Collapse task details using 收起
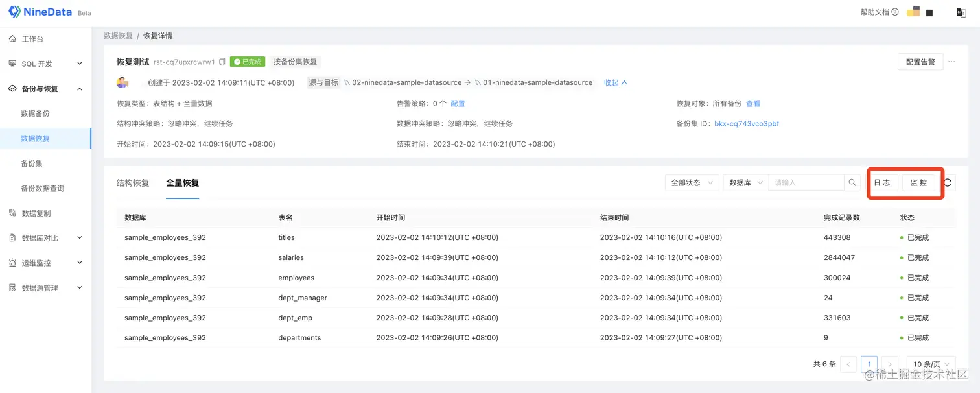This screenshot has width=980, height=393. click(613, 82)
